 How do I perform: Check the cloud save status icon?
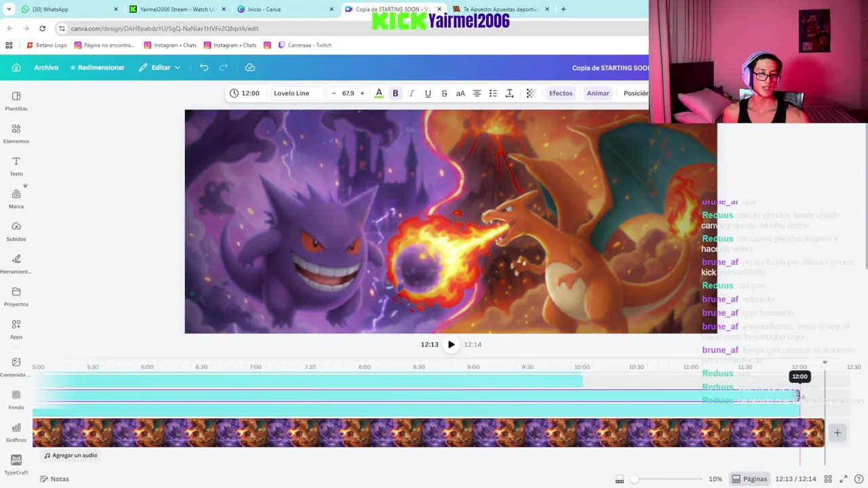click(250, 67)
